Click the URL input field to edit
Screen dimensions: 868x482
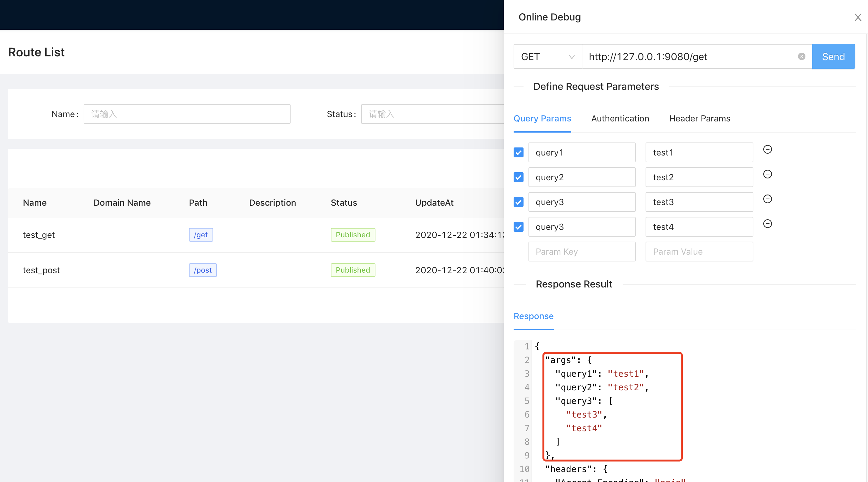pyautogui.click(x=690, y=56)
